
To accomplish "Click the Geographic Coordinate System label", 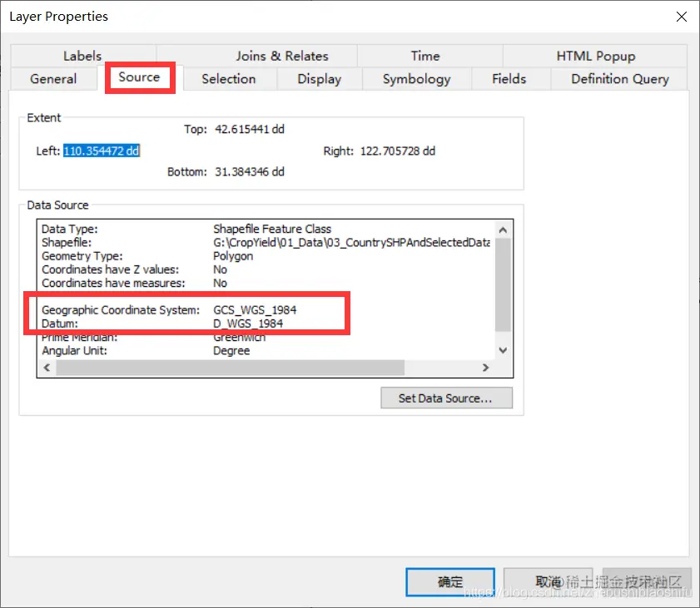I will [x=121, y=310].
